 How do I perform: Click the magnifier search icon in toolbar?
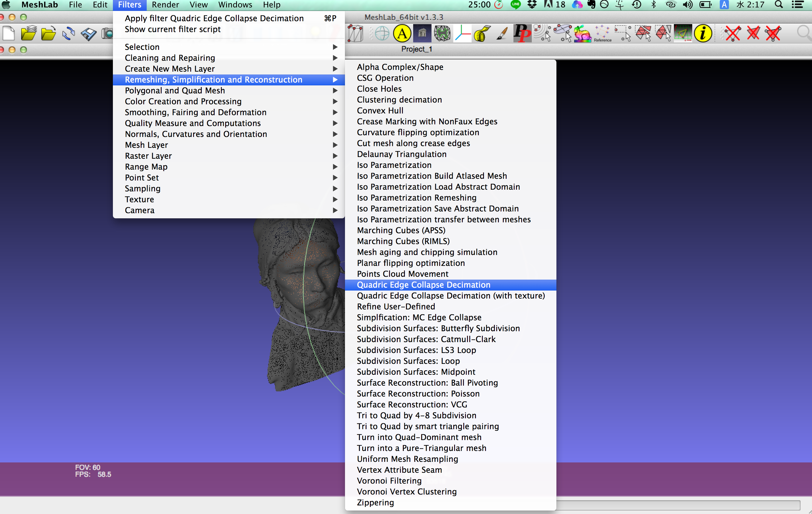(804, 34)
